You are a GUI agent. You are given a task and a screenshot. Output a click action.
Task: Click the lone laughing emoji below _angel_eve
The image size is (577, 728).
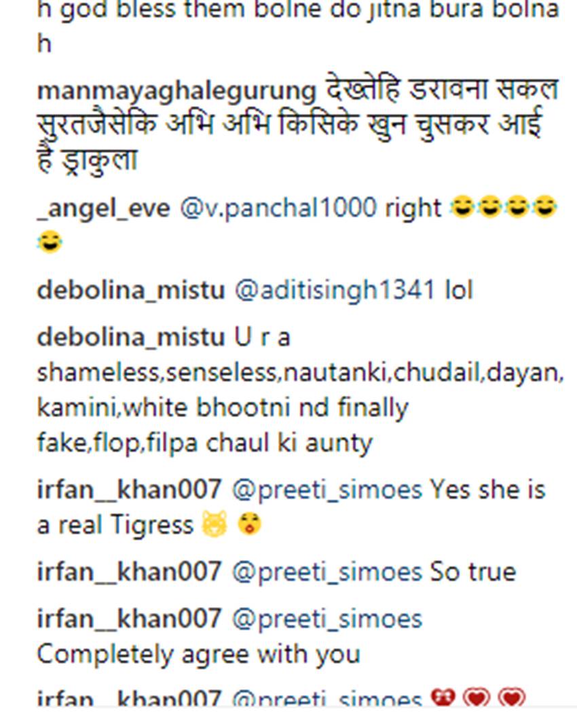pyautogui.click(x=50, y=241)
